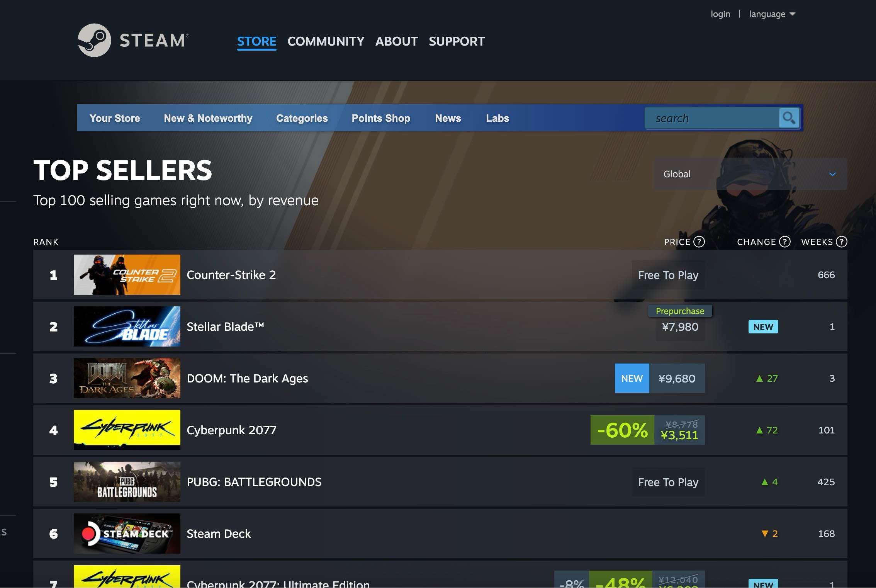Open Stellar Blade game thumbnail
The width and height of the screenshot is (876, 588).
[x=127, y=326]
